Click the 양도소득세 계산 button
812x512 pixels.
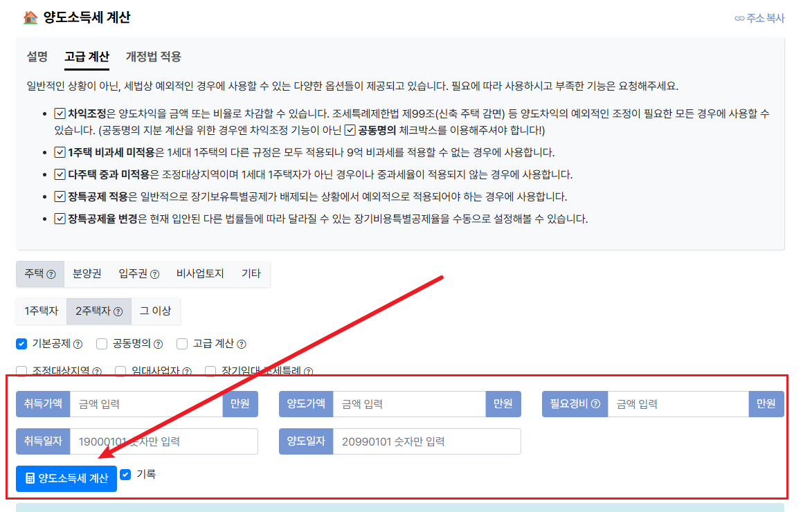click(66, 478)
